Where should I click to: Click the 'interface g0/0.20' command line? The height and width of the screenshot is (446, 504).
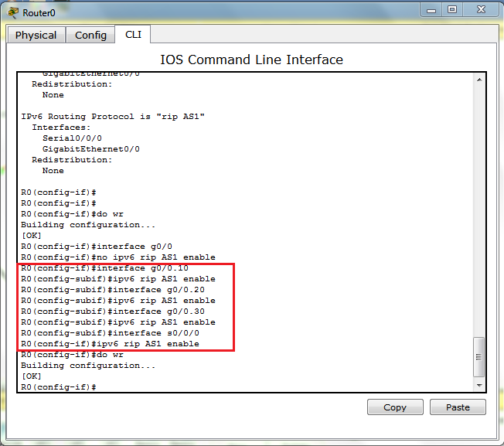pyautogui.click(x=113, y=290)
